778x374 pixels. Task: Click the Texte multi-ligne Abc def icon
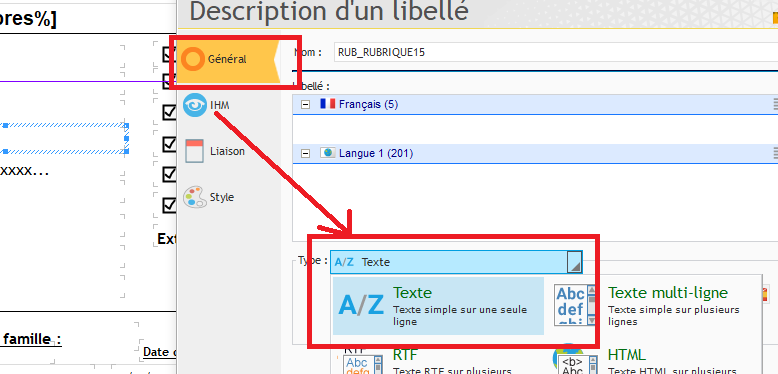[575, 305]
